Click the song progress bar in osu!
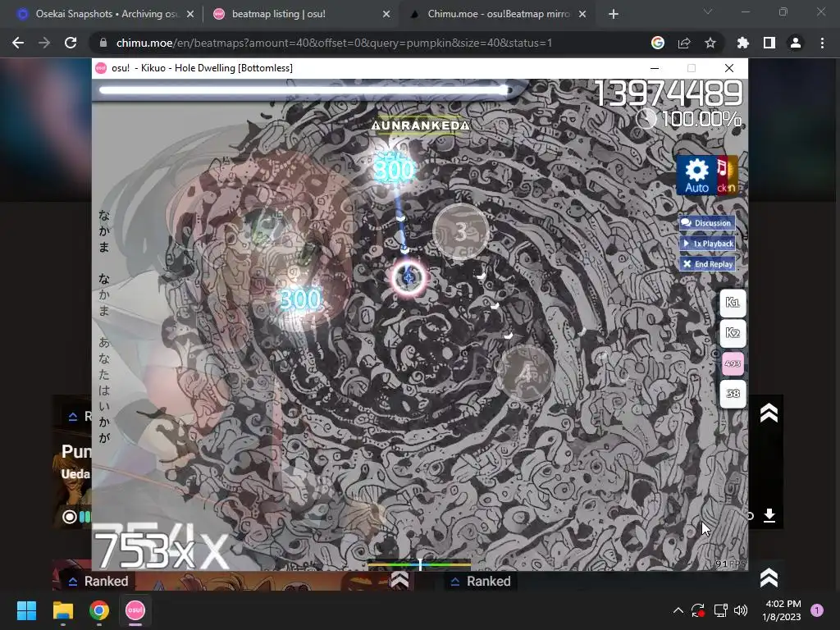840x630 pixels. pyautogui.click(x=304, y=90)
